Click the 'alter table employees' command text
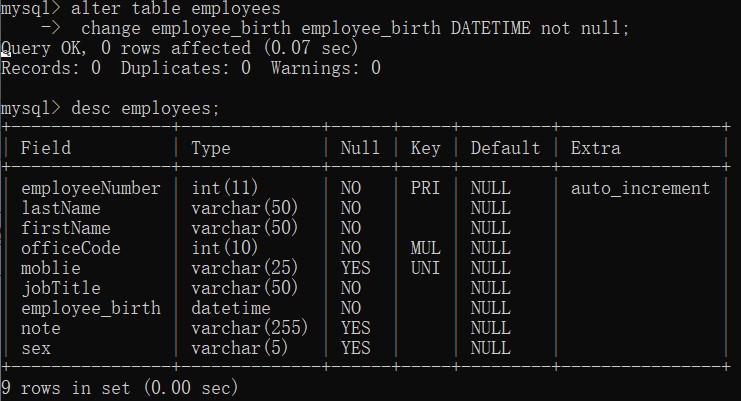Screen dimensions: 741x401 176,9
